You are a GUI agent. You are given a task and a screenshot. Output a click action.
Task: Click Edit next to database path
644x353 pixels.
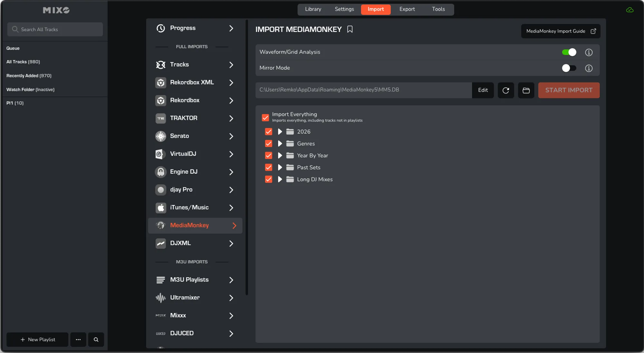[x=483, y=90]
